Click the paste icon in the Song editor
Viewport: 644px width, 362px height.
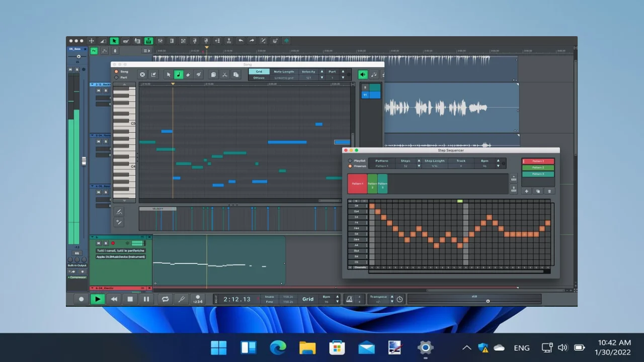click(235, 74)
